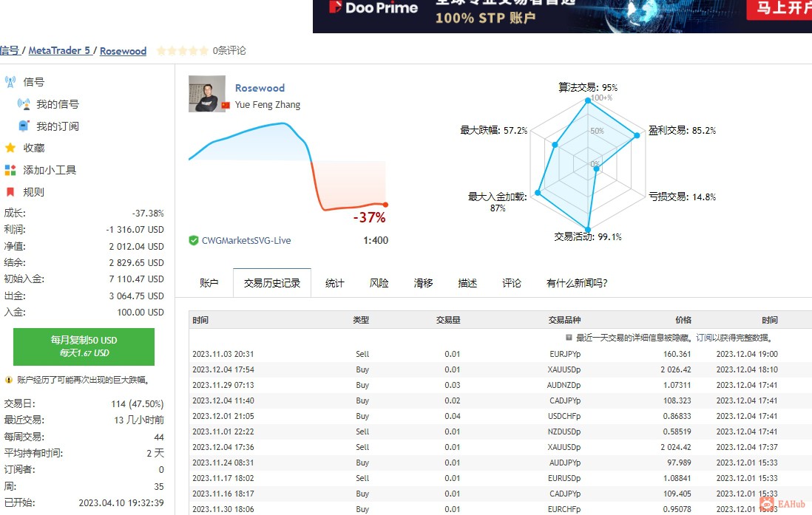Open the 风险 tab
Screen dimensions: 812x515
tap(379, 283)
